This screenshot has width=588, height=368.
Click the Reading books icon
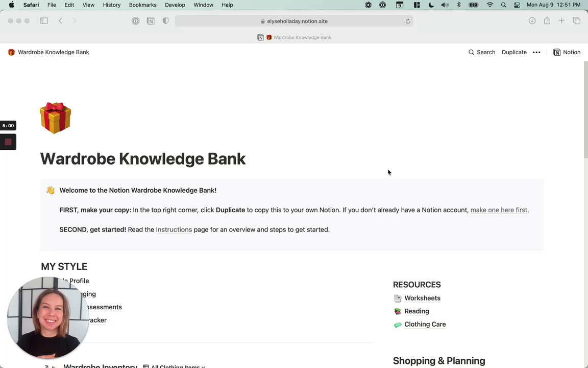[x=398, y=311]
